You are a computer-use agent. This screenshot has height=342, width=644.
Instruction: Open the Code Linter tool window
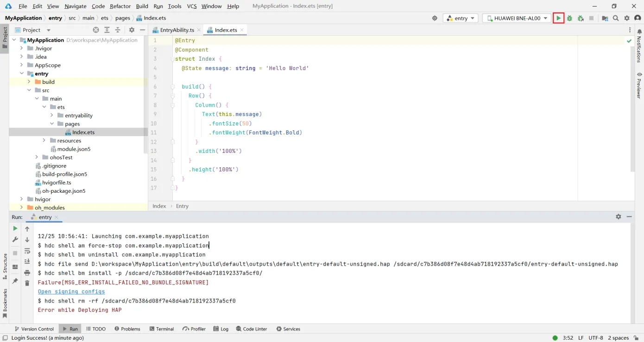pos(252,329)
